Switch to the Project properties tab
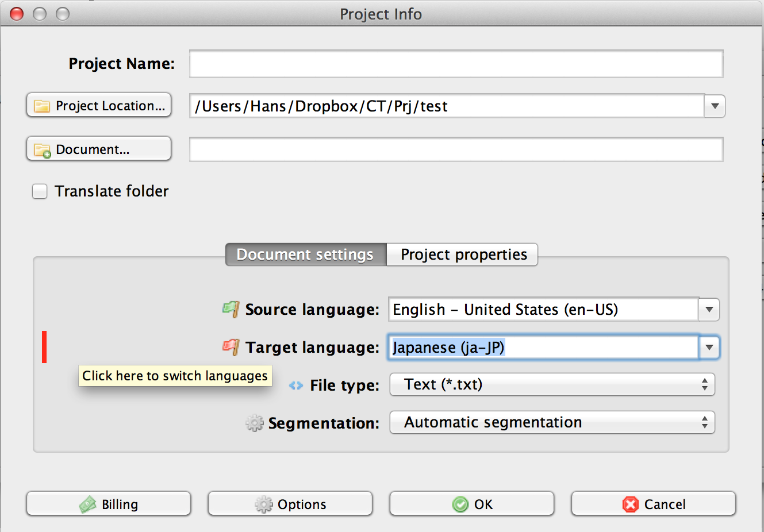The width and height of the screenshot is (764, 532). (x=463, y=255)
